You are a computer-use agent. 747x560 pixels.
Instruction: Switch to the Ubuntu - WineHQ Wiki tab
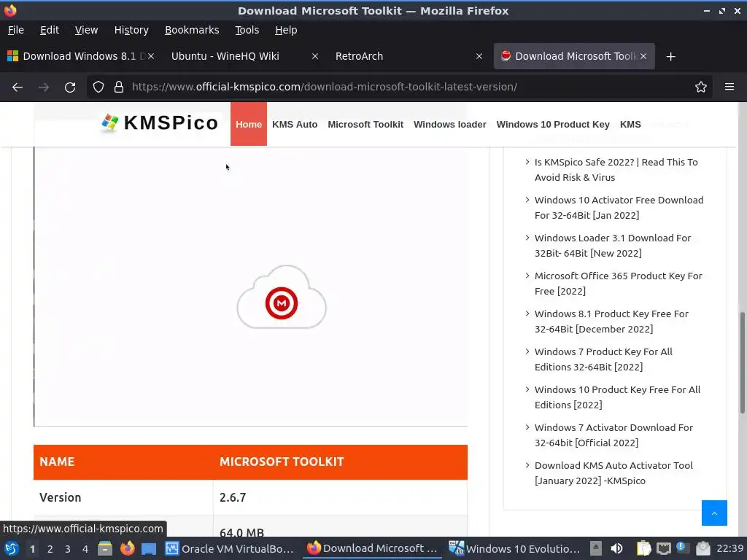[243, 56]
